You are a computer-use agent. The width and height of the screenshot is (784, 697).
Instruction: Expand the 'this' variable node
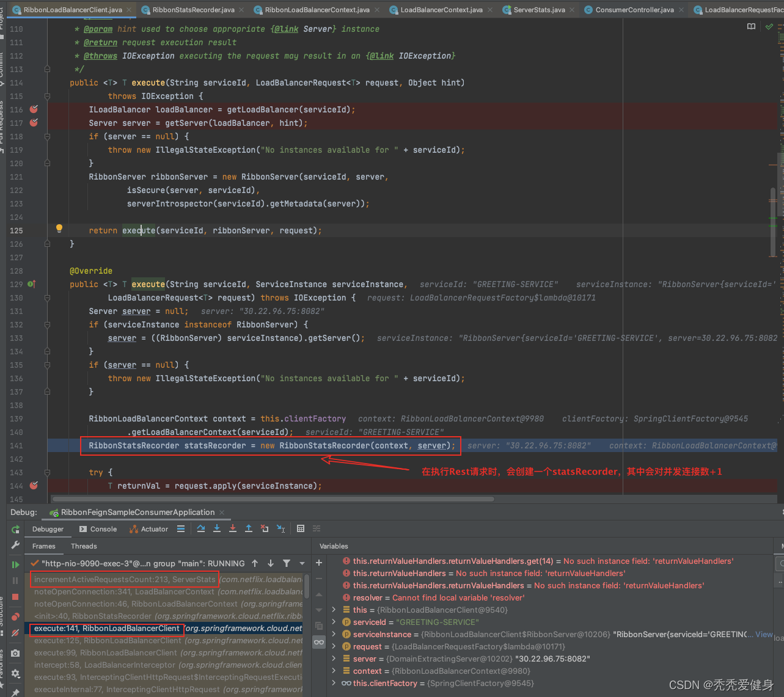point(334,610)
